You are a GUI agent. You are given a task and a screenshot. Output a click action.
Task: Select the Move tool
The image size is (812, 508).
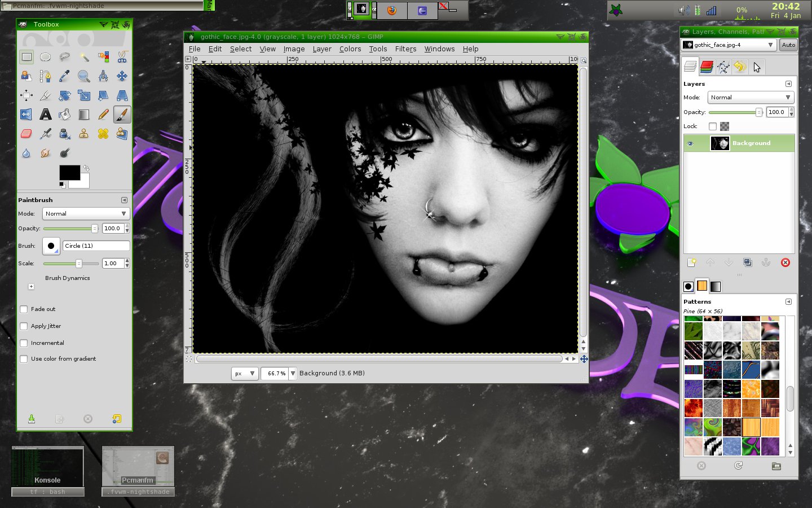tap(122, 76)
